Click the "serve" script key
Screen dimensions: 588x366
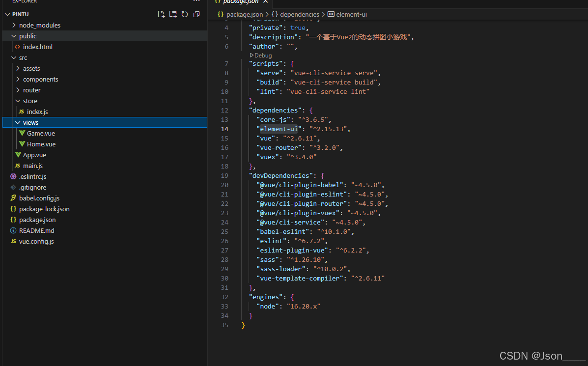click(270, 73)
